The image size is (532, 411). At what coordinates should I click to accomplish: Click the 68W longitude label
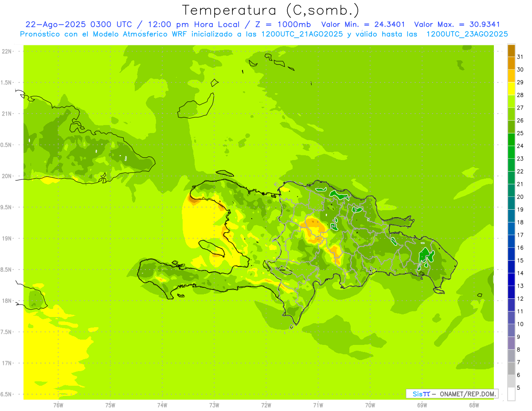tap(474, 405)
